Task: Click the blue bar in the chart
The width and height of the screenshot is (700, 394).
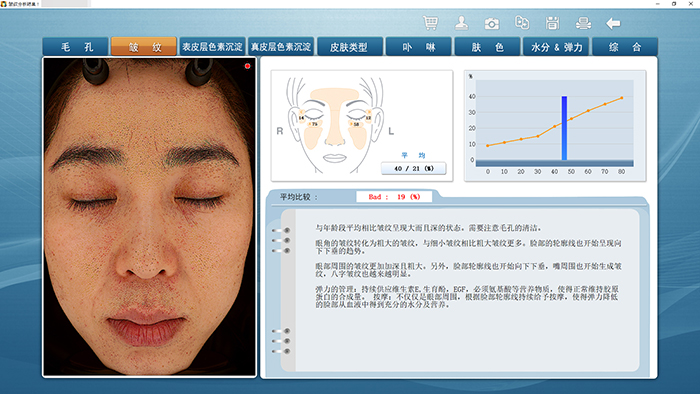Action: click(564, 128)
